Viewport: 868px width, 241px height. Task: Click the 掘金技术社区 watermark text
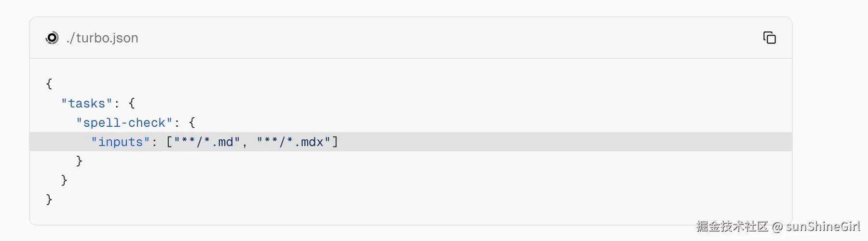[732, 227]
